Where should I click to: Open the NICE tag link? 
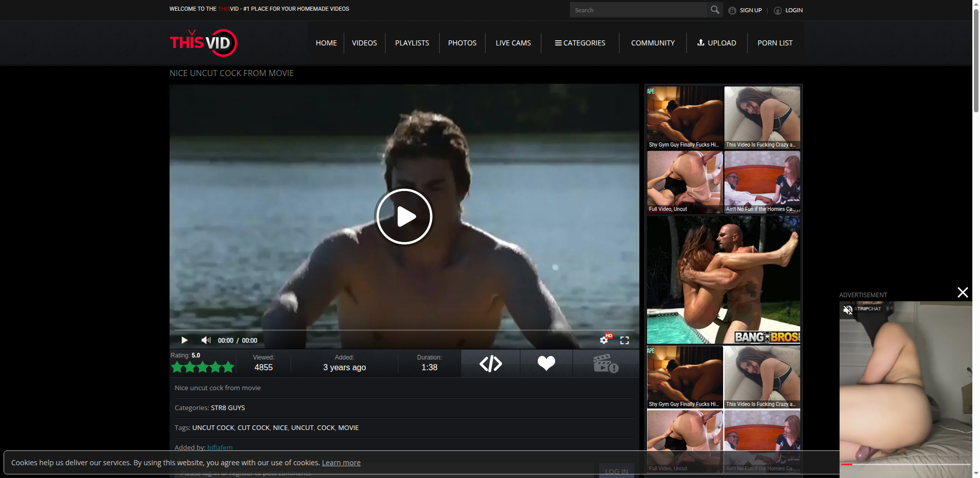[x=280, y=427]
